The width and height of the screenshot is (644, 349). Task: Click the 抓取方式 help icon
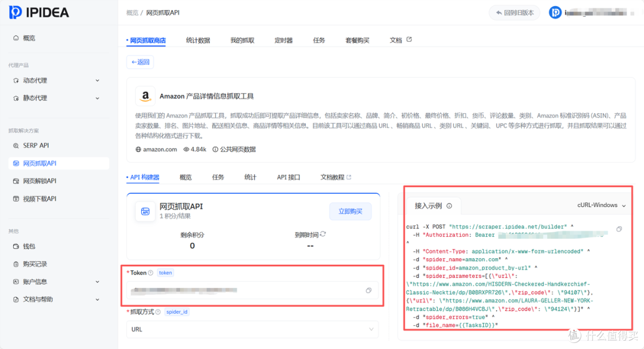coord(157,312)
